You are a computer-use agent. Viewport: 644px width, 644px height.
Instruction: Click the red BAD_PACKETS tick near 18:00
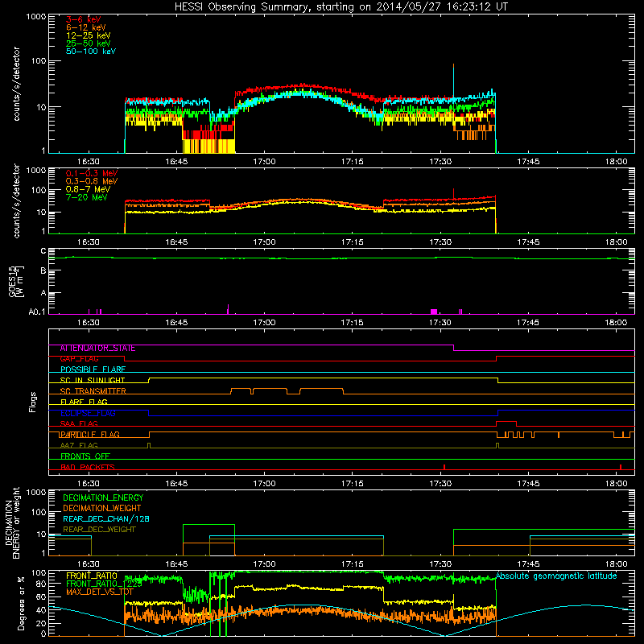point(621,467)
